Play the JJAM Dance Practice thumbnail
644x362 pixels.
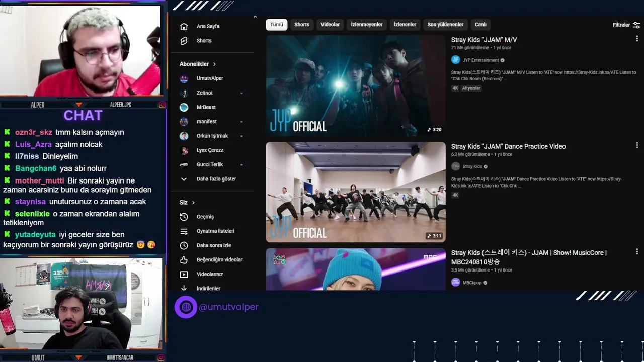pos(356,192)
